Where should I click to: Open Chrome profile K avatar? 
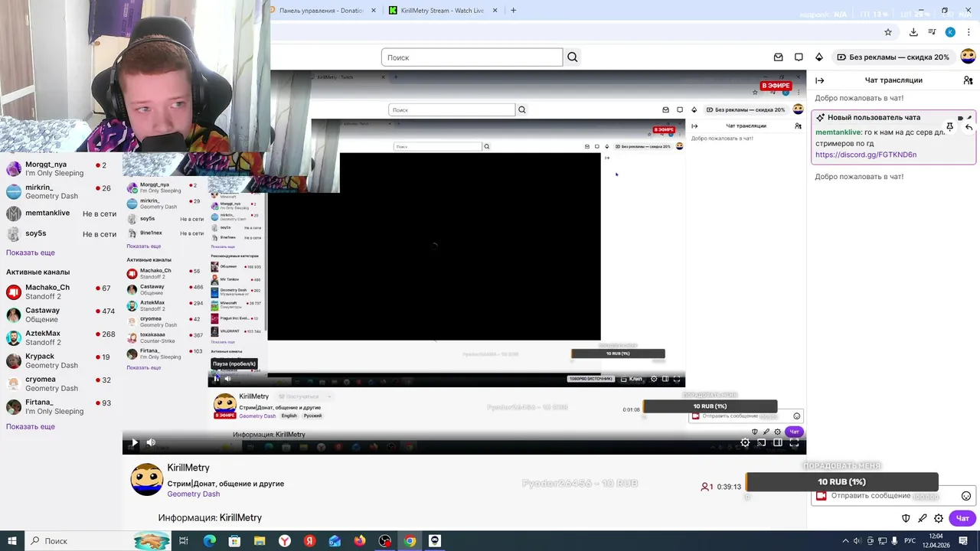pyautogui.click(x=950, y=32)
